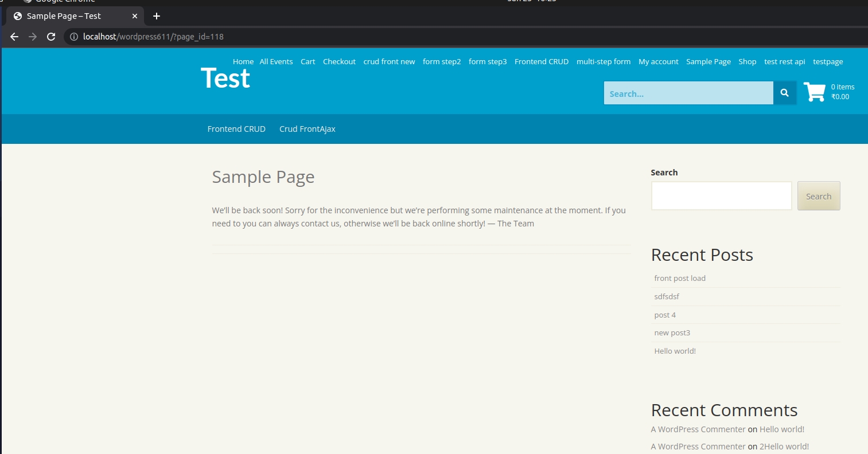Viewport: 868px width, 454px height.
Task: Open the 'Hello world!' recent post link
Action: (675, 351)
